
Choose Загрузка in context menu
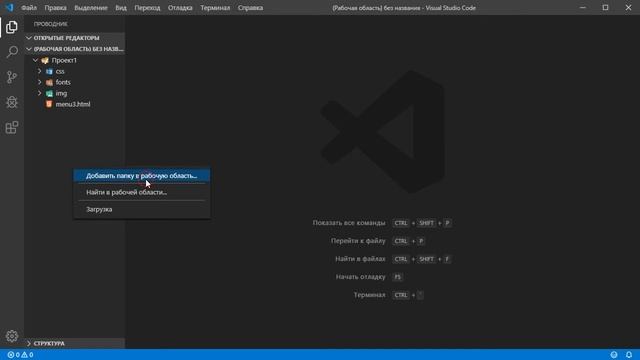tap(142, 209)
